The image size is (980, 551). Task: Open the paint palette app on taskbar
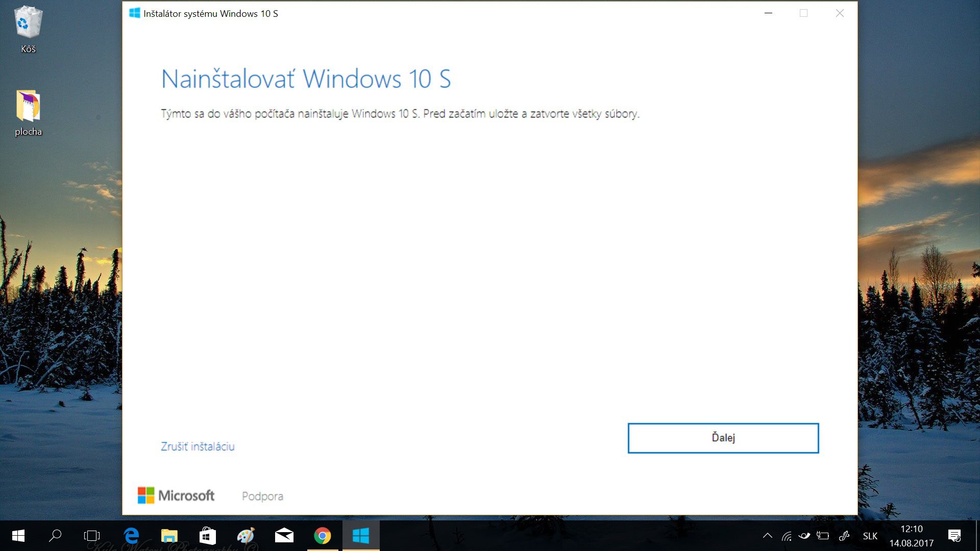[x=246, y=536]
